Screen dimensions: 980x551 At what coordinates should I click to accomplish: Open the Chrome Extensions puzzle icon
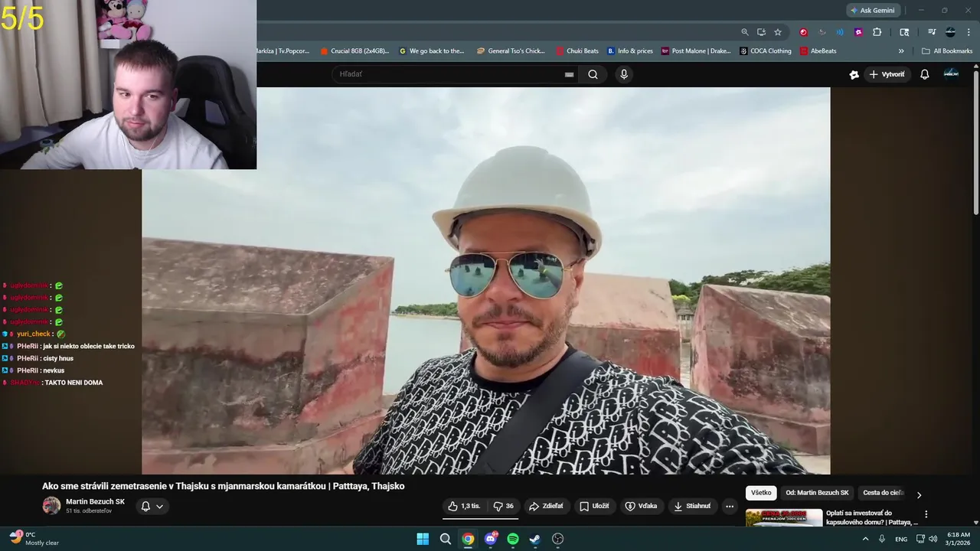point(877,32)
